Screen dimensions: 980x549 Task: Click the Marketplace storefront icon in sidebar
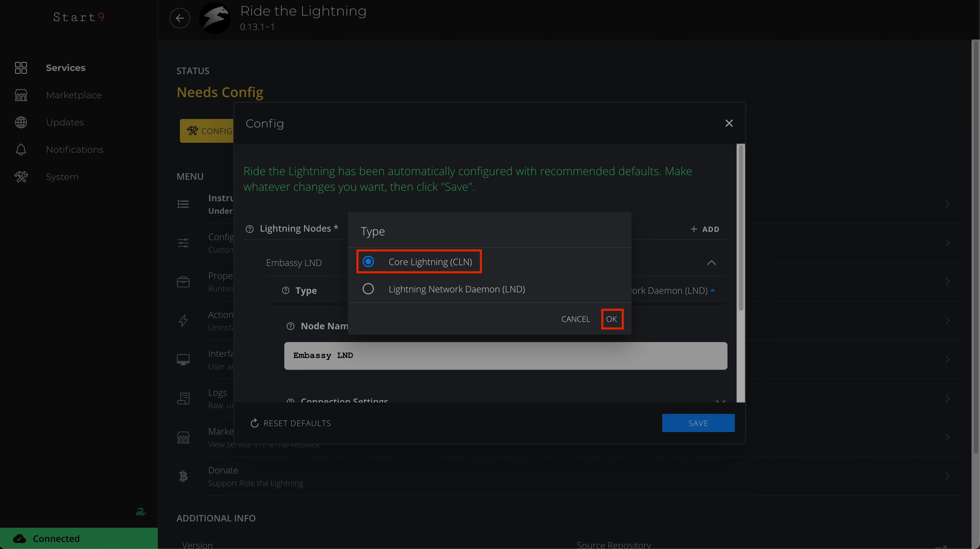[21, 95]
